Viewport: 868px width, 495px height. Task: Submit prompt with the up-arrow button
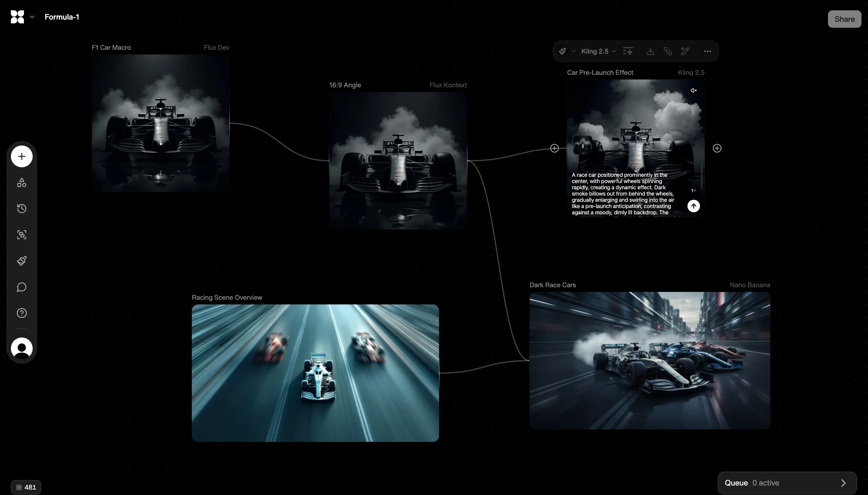(x=693, y=206)
